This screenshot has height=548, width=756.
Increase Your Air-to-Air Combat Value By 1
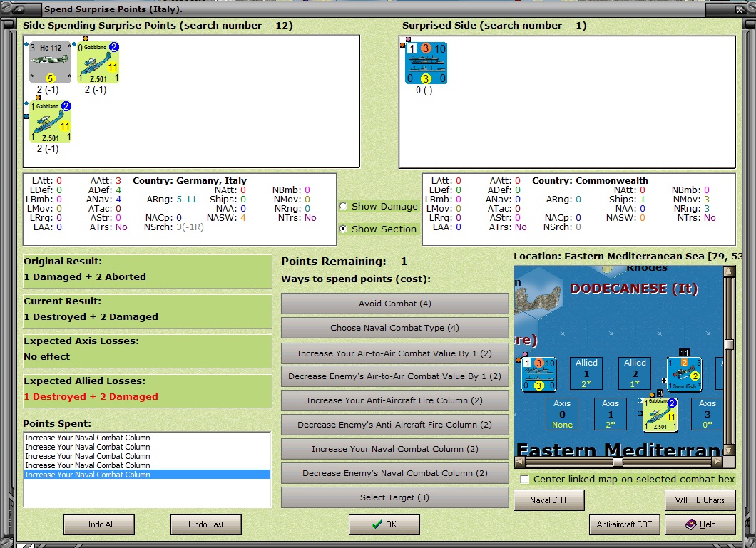pos(395,353)
